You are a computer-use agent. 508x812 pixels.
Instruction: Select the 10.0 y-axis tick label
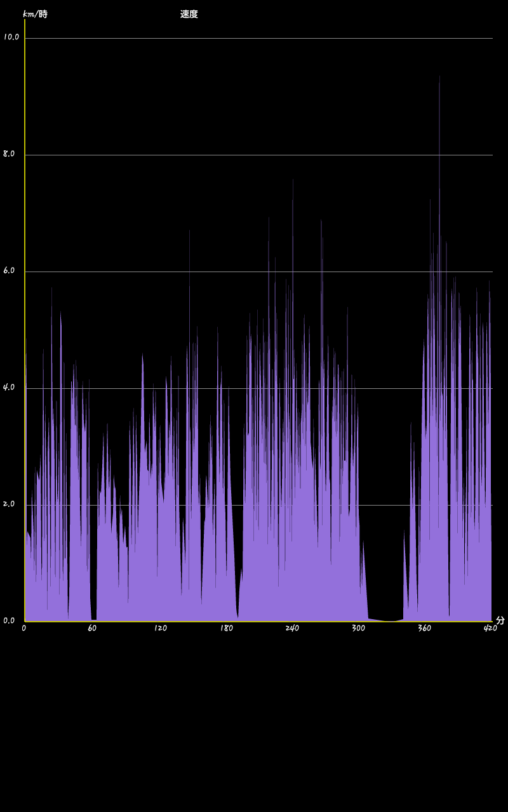[x=11, y=37]
